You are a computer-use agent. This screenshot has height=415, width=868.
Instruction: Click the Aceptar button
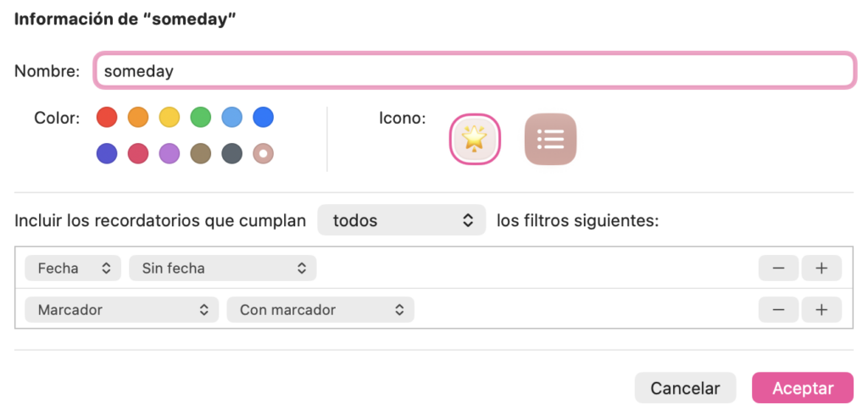point(802,388)
